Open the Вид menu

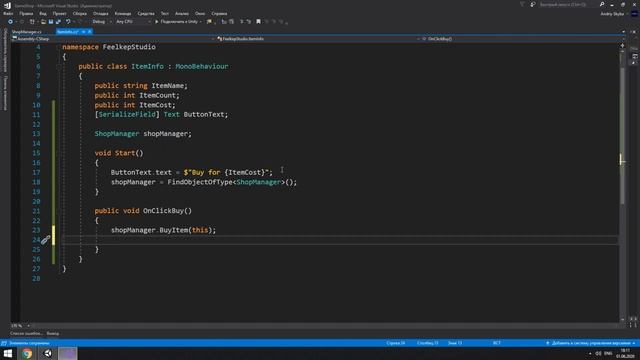pyautogui.click(x=43, y=13)
